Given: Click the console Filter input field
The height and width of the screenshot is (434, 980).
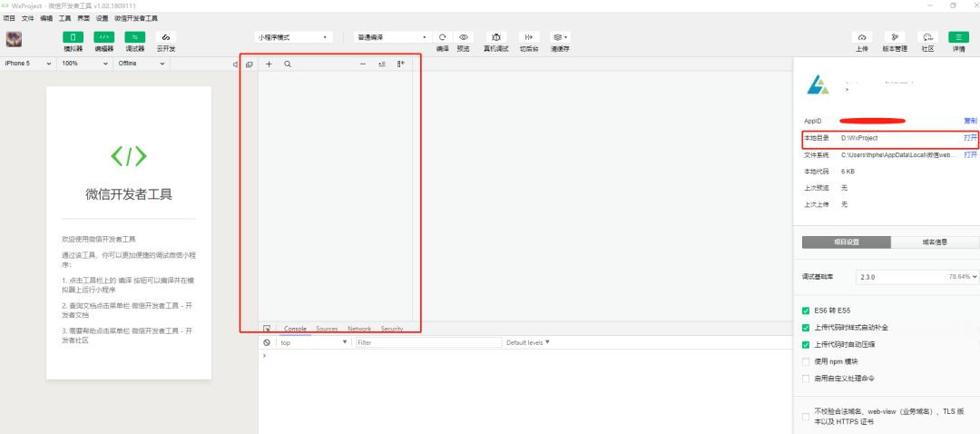Looking at the screenshot, I should (x=428, y=342).
